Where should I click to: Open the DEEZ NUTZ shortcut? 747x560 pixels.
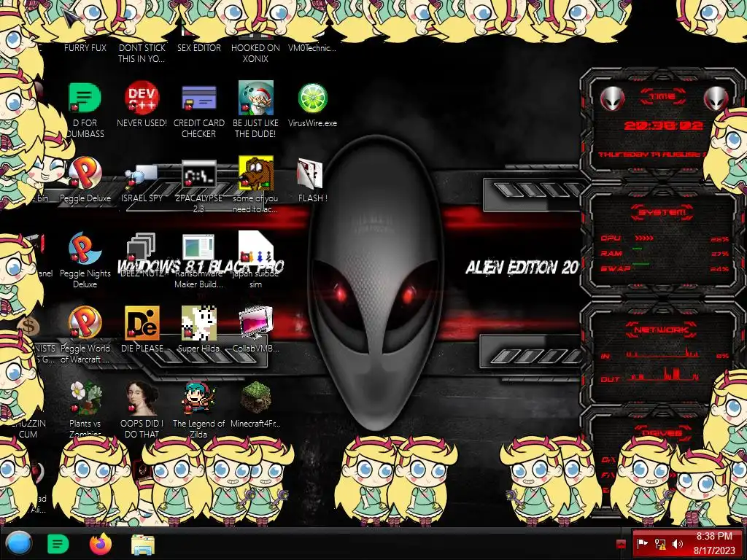[x=142, y=248]
